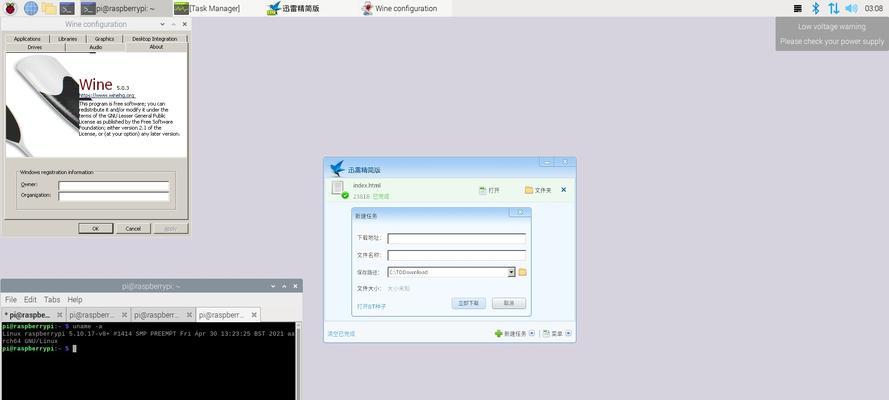889x400 pixels.
Task: Close the second terminal tab
Action: coord(125,314)
